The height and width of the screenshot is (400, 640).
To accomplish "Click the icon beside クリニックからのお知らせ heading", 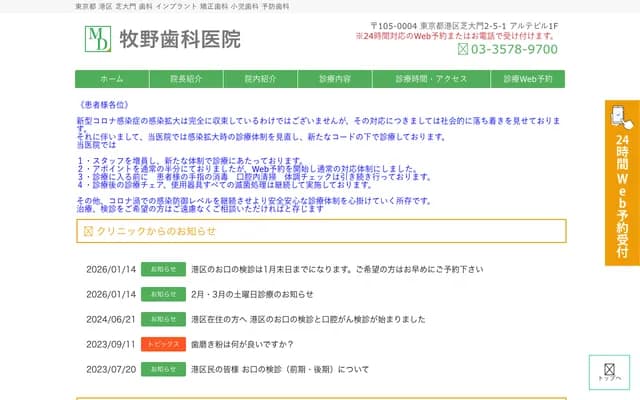I will (88, 231).
